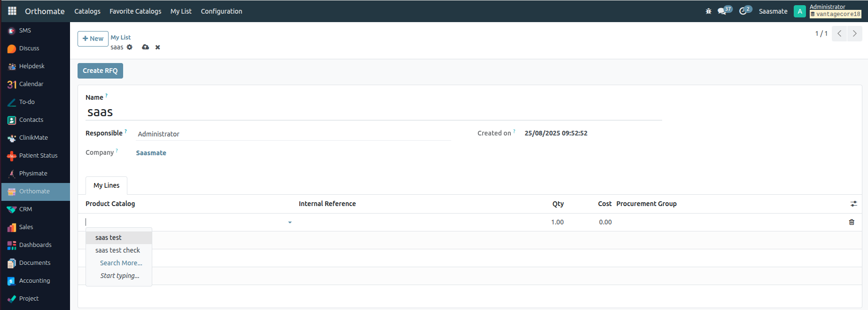Open the Configuration menu
Screen dimensions: 868x310
(x=221, y=11)
